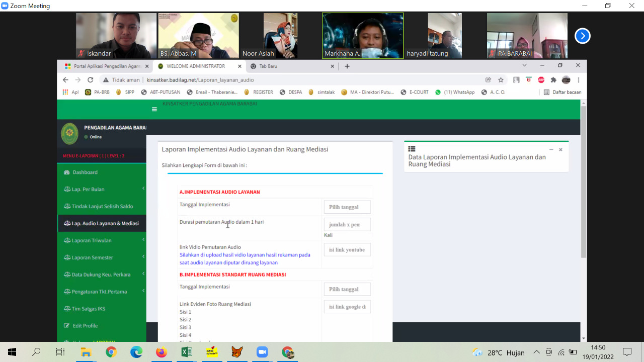Click the share page icon in address bar

pyautogui.click(x=488, y=80)
